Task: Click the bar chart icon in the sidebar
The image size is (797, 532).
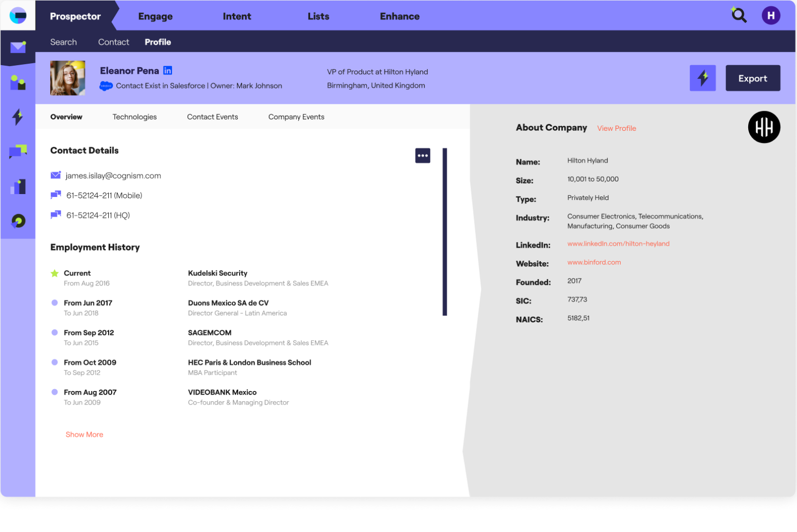Action: click(18, 186)
